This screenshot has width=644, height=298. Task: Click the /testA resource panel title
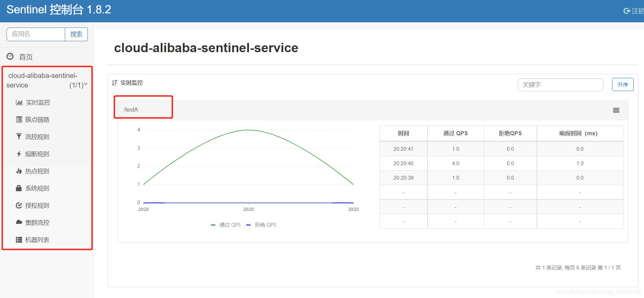click(x=131, y=110)
